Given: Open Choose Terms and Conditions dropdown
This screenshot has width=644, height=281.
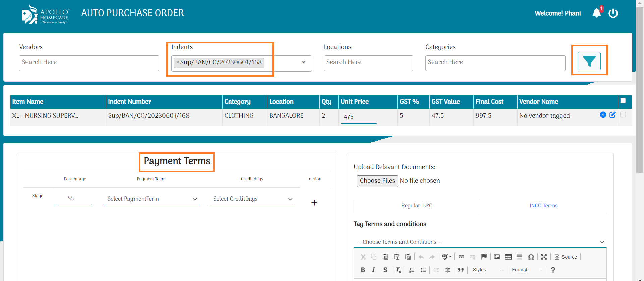Looking at the screenshot, I should 480,242.
